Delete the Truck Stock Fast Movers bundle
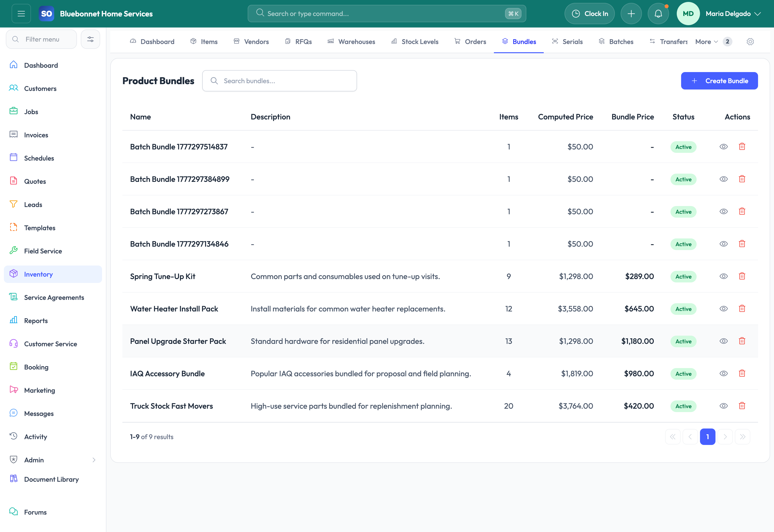Screen dimensions: 774x532 coord(742,406)
